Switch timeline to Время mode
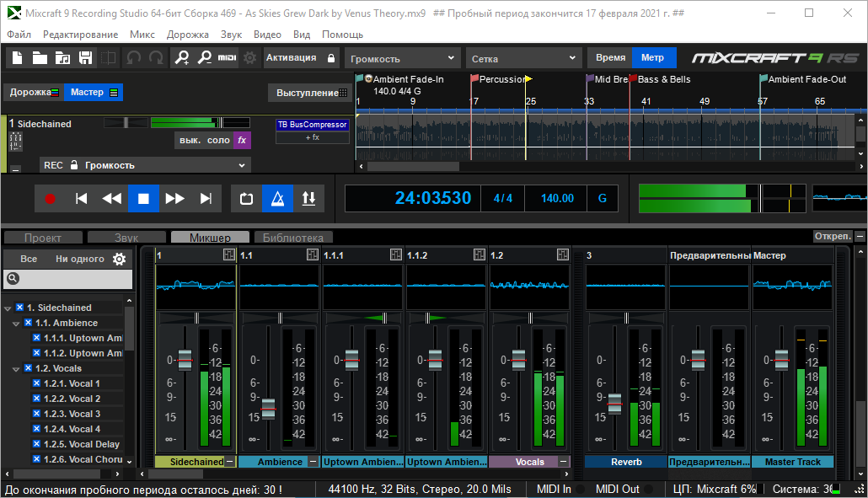868x498 pixels. point(610,58)
